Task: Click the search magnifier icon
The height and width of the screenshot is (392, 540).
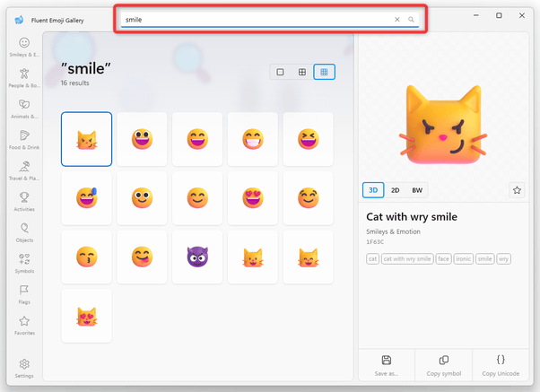Action: point(411,20)
